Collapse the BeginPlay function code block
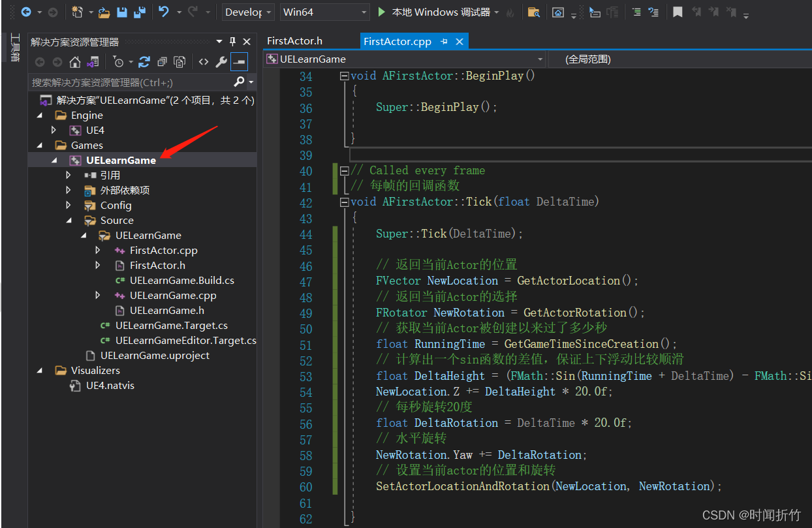Viewport: 812px width, 528px height. coord(344,76)
